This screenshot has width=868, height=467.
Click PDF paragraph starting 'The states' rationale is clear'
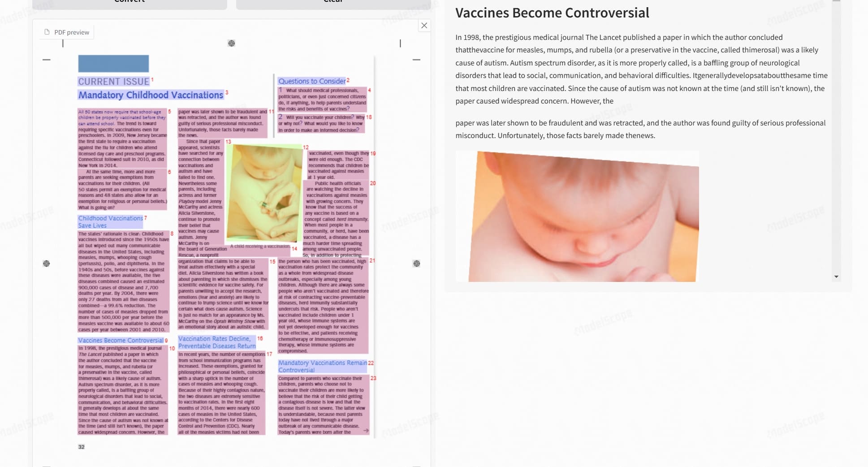pyautogui.click(x=124, y=281)
